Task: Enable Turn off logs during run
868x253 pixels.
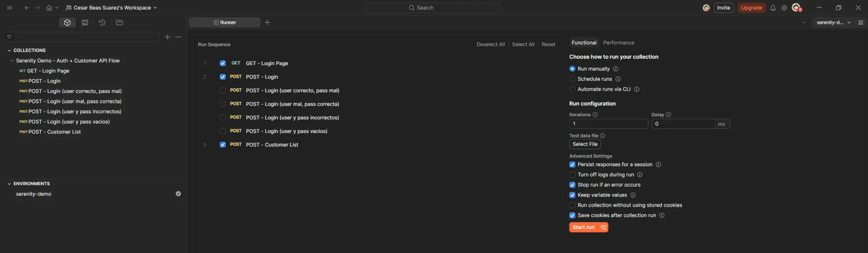Action: click(572, 175)
